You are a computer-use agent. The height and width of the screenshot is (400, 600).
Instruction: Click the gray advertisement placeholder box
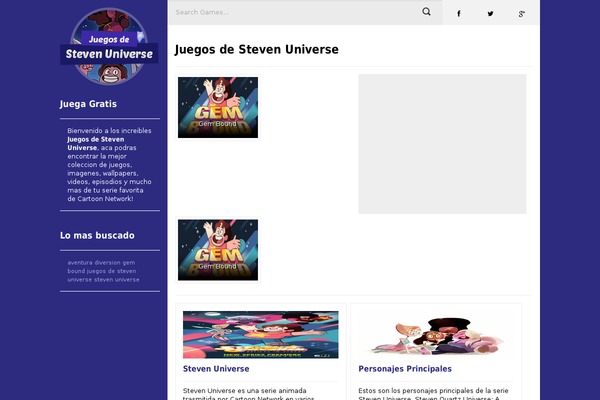pos(442,144)
